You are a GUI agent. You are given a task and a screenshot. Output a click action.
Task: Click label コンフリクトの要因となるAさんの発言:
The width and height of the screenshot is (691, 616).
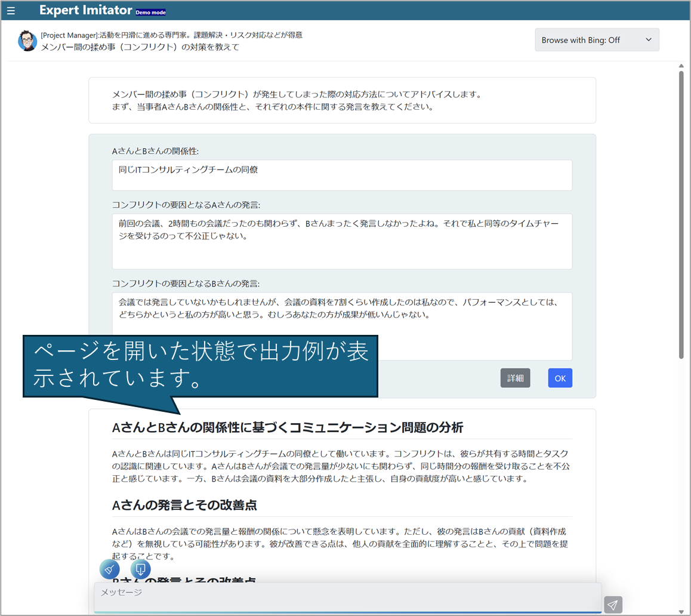pyautogui.click(x=186, y=205)
